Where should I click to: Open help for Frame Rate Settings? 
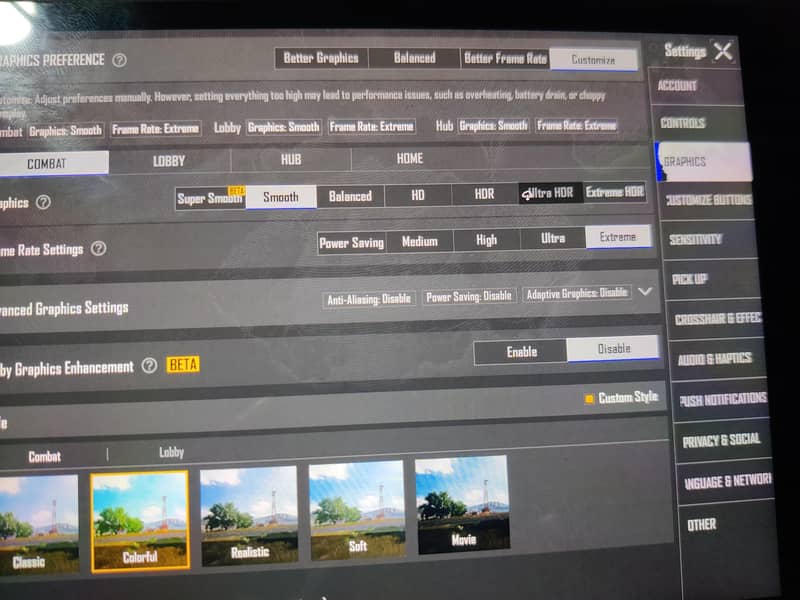pos(98,248)
